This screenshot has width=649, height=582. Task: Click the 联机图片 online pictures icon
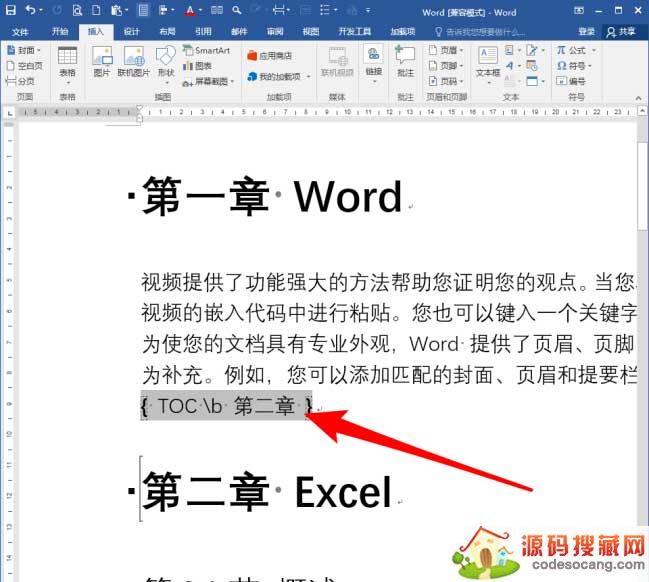[133, 60]
